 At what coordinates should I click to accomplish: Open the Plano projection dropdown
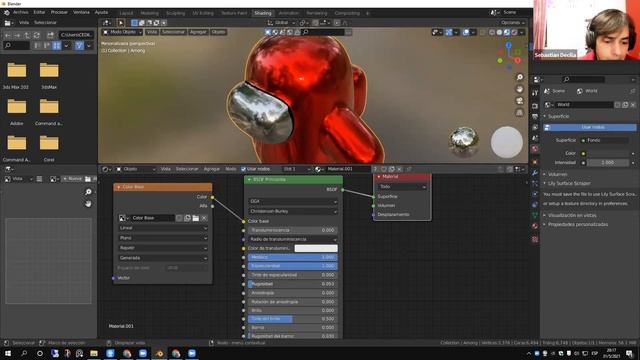click(x=163, y=238)
